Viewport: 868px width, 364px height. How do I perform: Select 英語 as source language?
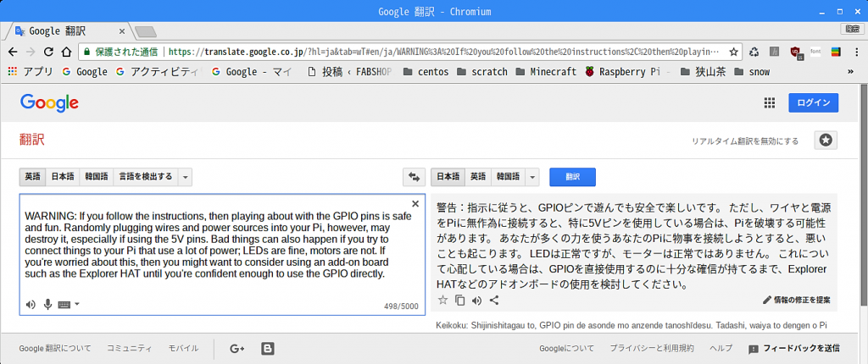pyautogui.click(x=32, y=177)
